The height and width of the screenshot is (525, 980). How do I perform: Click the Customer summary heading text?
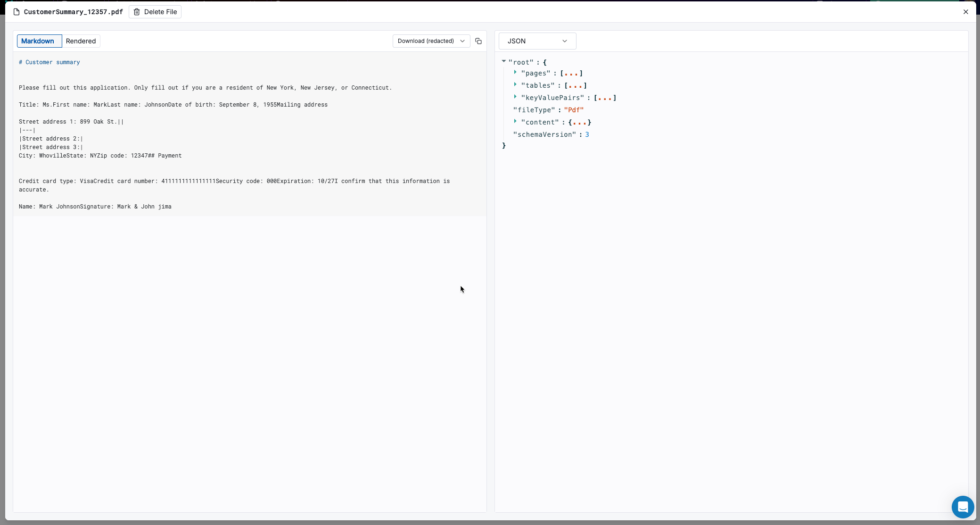coord(52,62)
